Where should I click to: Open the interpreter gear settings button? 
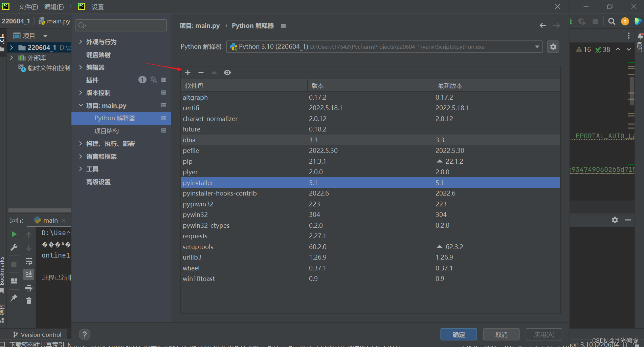tap(553, 47)
